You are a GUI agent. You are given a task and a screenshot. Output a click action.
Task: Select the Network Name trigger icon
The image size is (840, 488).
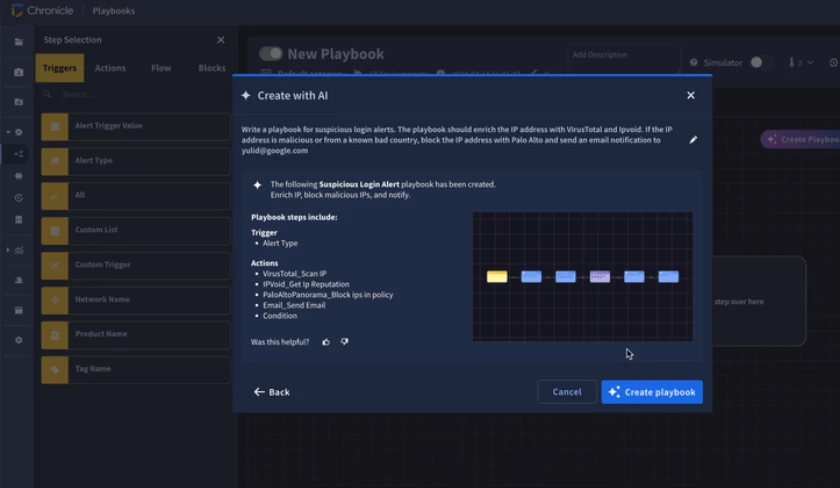[55, 300]
